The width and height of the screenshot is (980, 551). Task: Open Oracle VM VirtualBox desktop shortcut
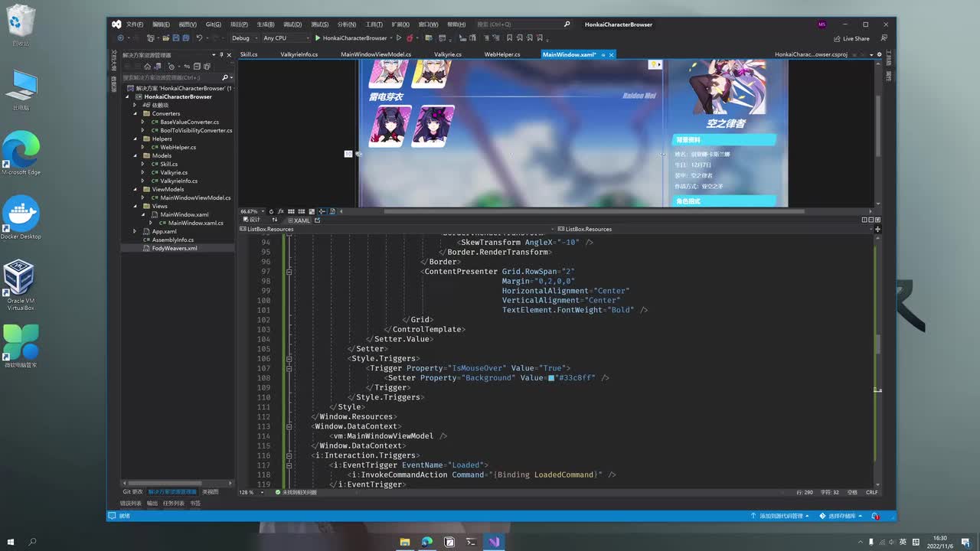[21, 285]
